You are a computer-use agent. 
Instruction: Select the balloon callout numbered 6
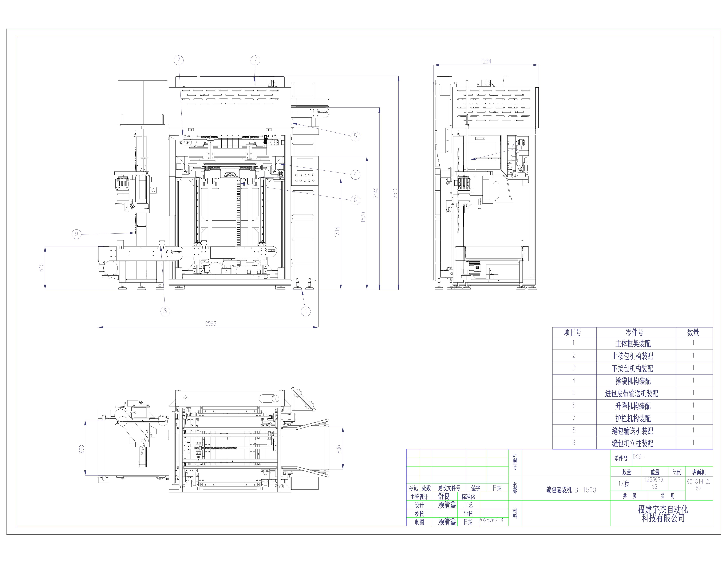[355, 200]
